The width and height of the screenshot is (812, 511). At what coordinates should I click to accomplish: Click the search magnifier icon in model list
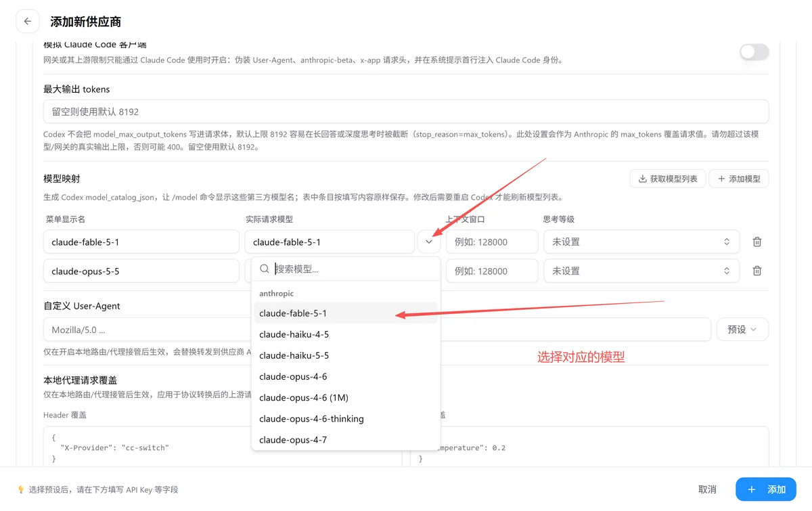(x=265, y=269)
